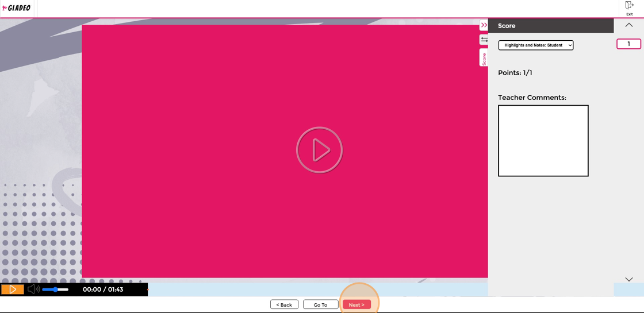Click the 00:00 / 01:43 time display
Screen dimensions: 644x313
[x=103, y=289]
